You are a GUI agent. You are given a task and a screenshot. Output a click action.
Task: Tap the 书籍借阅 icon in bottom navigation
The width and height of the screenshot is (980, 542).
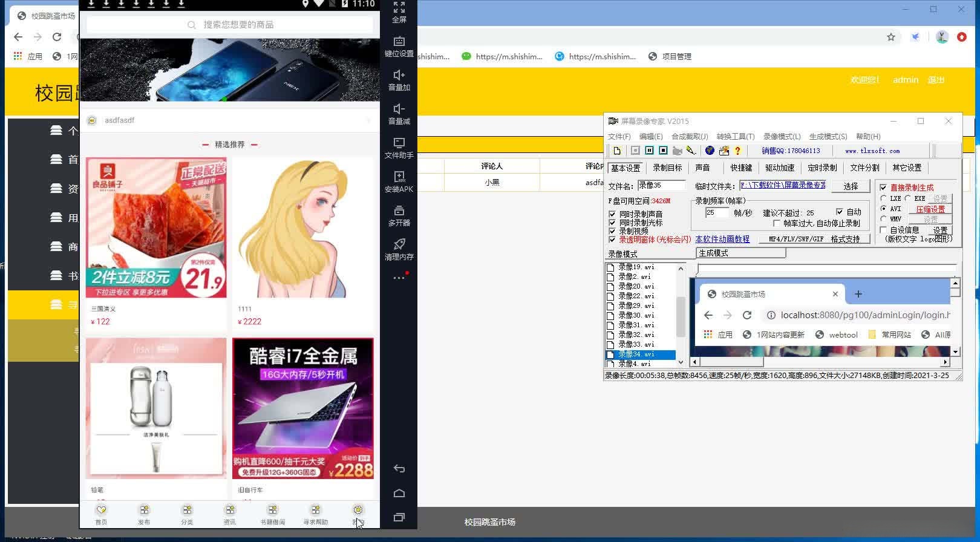point(273,510)
